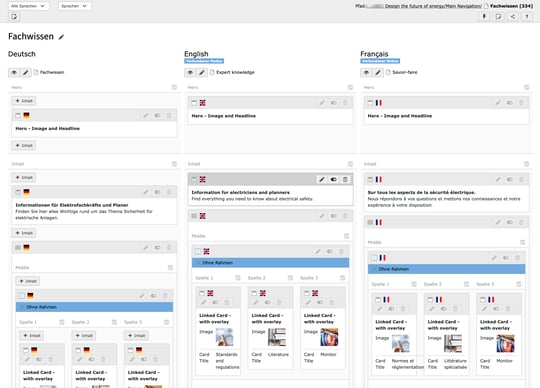Edit the page title with pencil beside Fachwissen heading
540x388 pixels.
click(x=61, y=37)
